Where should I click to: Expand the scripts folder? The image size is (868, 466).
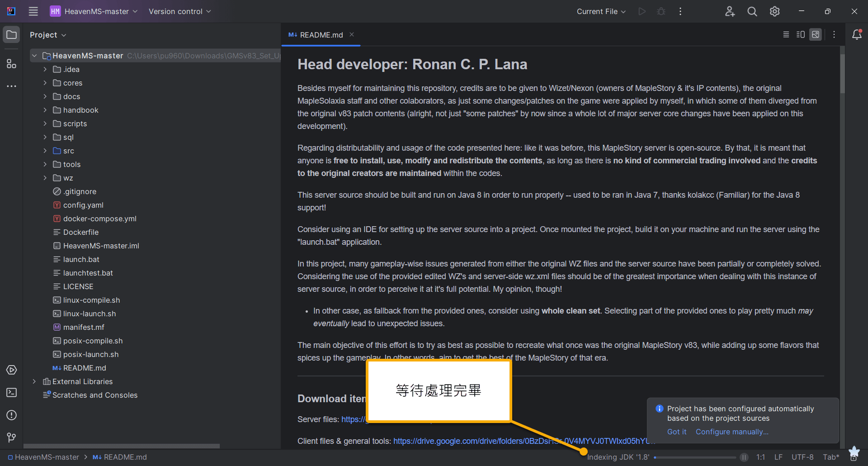coord(45,124)
